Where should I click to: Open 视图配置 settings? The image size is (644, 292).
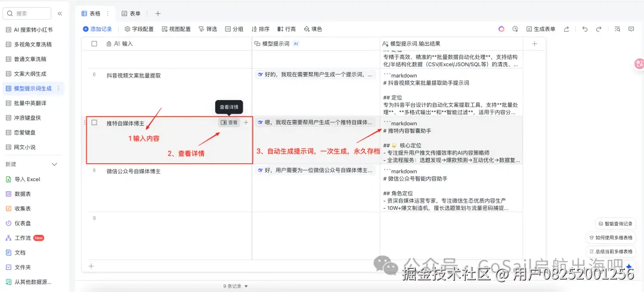click(177, 29)
